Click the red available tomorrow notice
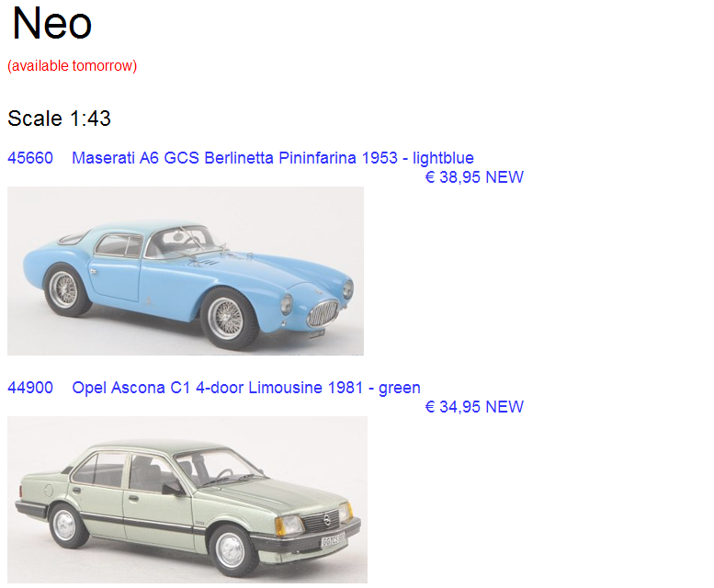The height and width of the screenshot is (588, 714). point(72,66)
